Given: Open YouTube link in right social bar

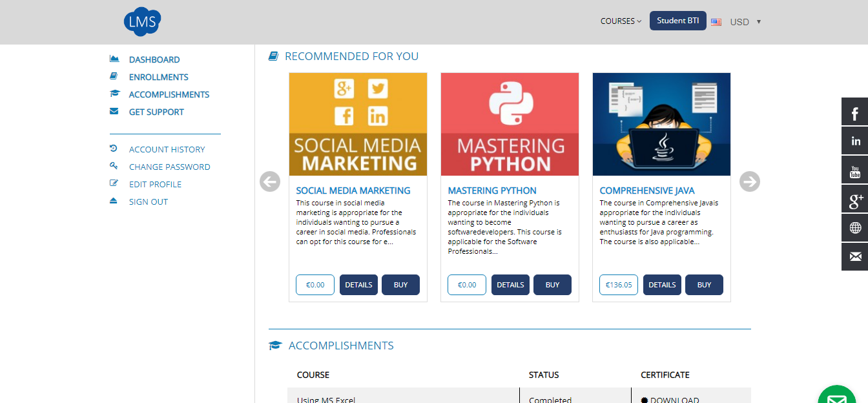Looking at the screenshot, I should click(854, 170).
